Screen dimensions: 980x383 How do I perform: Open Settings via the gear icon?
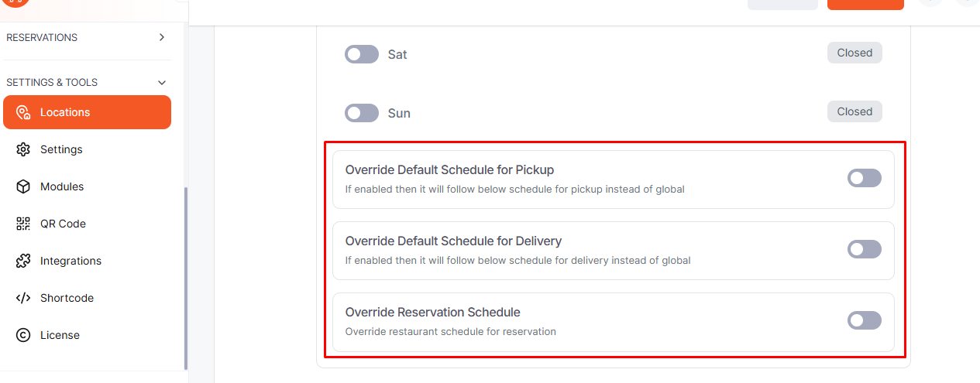[x=23, y=149]
